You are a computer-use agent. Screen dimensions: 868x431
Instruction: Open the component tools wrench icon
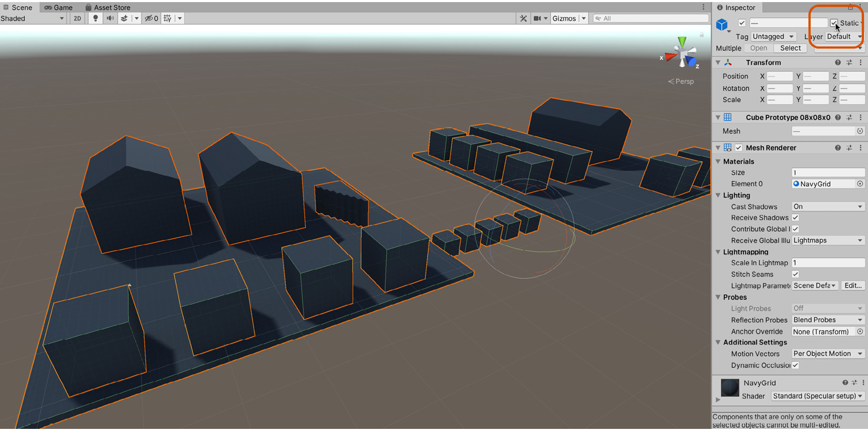tap(523, 18)
